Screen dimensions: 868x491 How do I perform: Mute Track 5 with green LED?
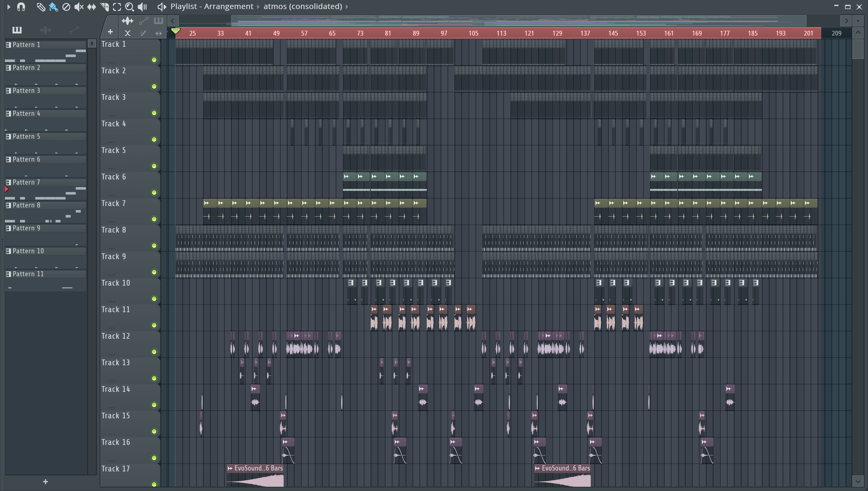click(154, 166)
